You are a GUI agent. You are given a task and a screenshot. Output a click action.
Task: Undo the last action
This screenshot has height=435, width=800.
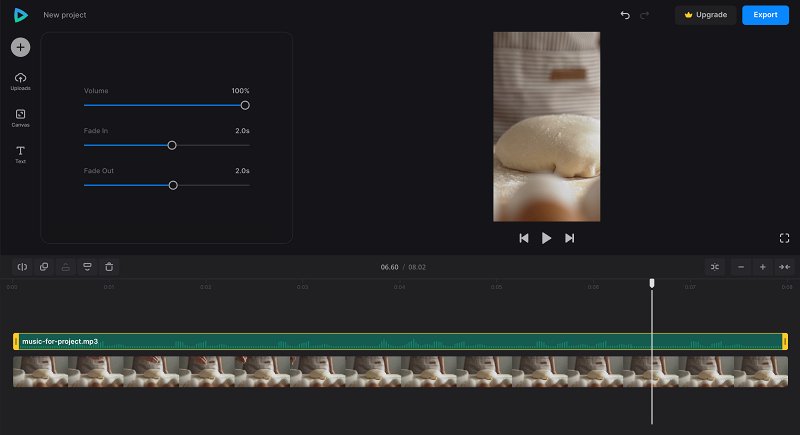pos(625,15)
